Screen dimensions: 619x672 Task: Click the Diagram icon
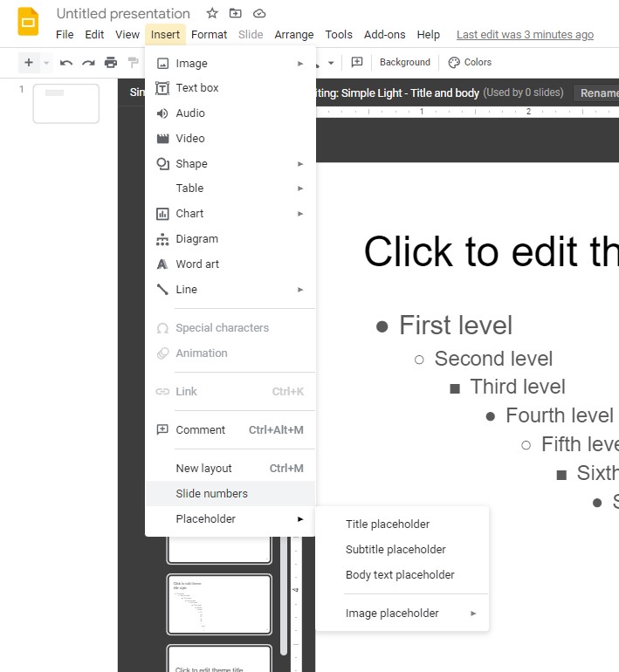pyautogui.click(x=162, y=239)
